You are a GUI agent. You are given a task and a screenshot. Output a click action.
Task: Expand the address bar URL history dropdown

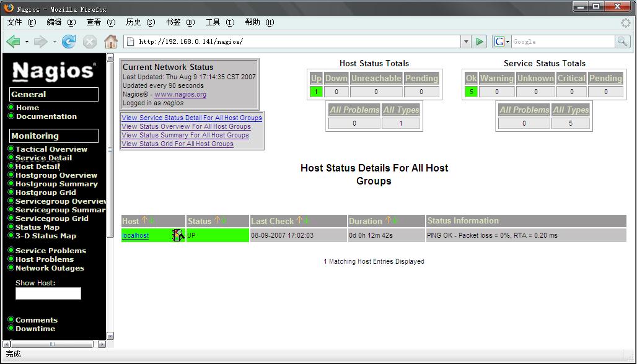(466, 41)
